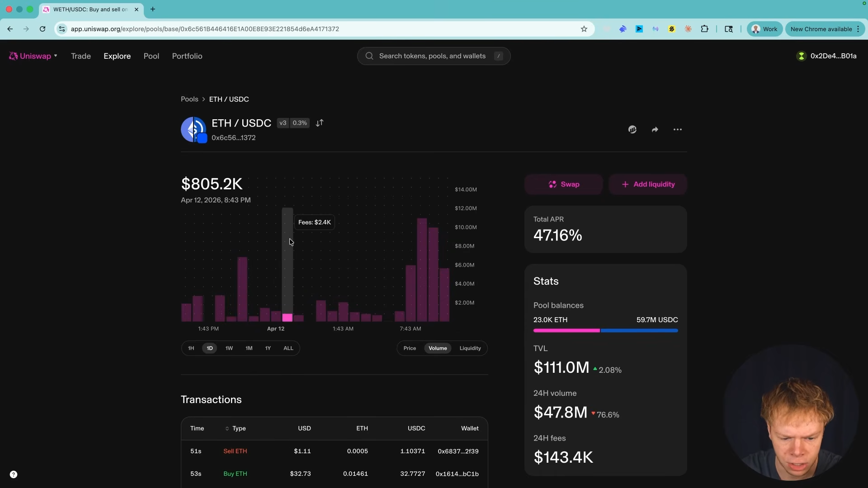Click the Uniswap logo icon
This screenshot has width=868, height=488.
pos(14,56)
